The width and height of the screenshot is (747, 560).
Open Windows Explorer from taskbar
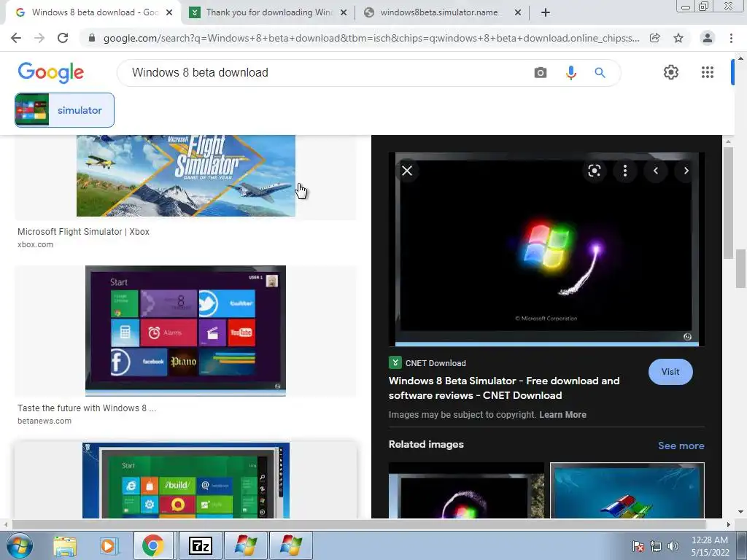point(65,545)
